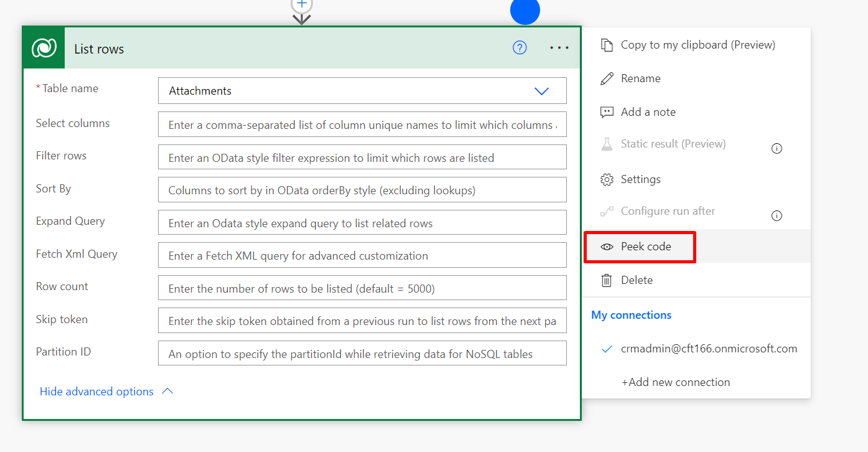
Task: Click the Fetch Xml Query field
Action: pos(362,256)
